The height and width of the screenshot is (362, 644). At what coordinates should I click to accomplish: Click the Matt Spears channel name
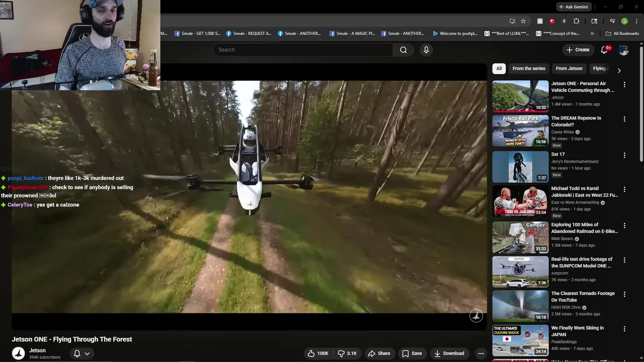pos(562,239)
